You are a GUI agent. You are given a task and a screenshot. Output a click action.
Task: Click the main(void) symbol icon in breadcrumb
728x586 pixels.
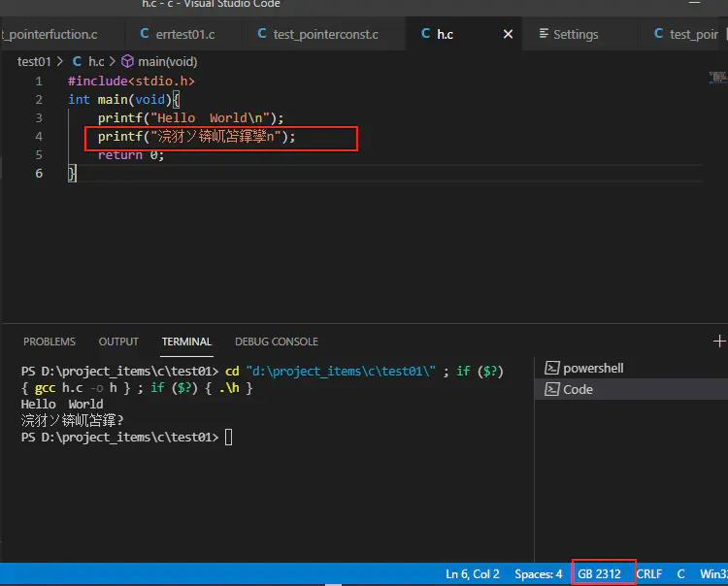[127, 61]
